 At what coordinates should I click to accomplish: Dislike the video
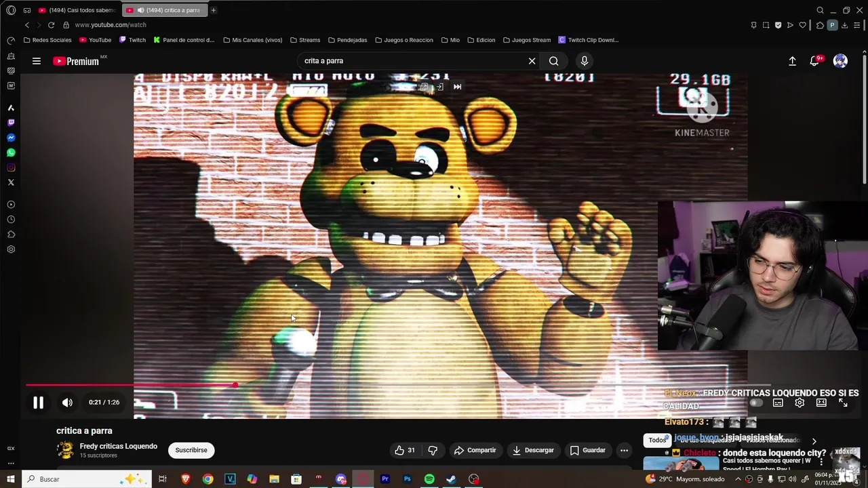(x=433, y=450)
